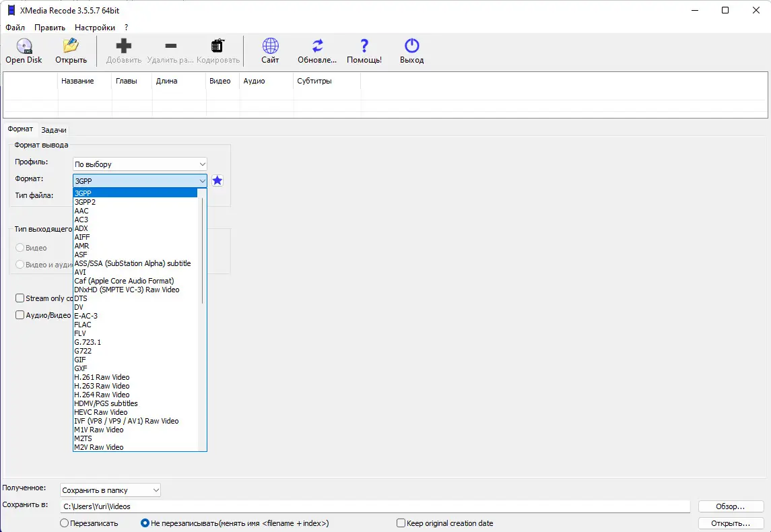Select Caf (Apple Core Audio Format)
The height and width of the screenshot is (532, 771).
point(135,281)
